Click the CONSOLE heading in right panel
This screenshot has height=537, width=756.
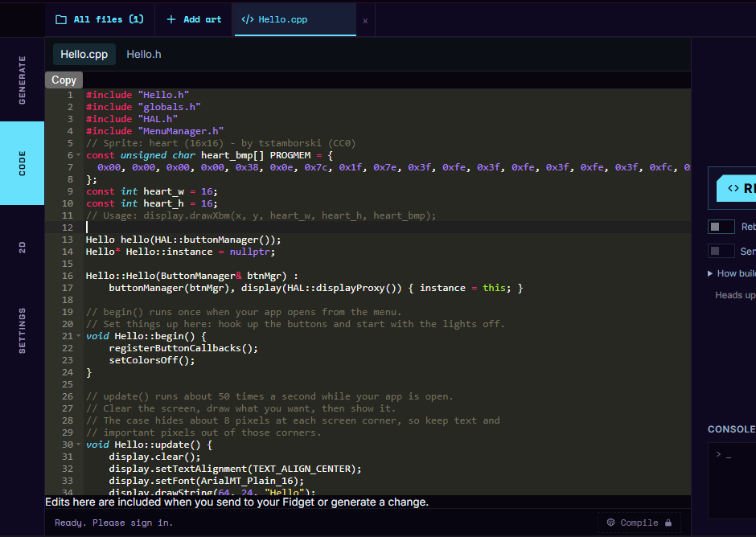click(x=731, y=429)
